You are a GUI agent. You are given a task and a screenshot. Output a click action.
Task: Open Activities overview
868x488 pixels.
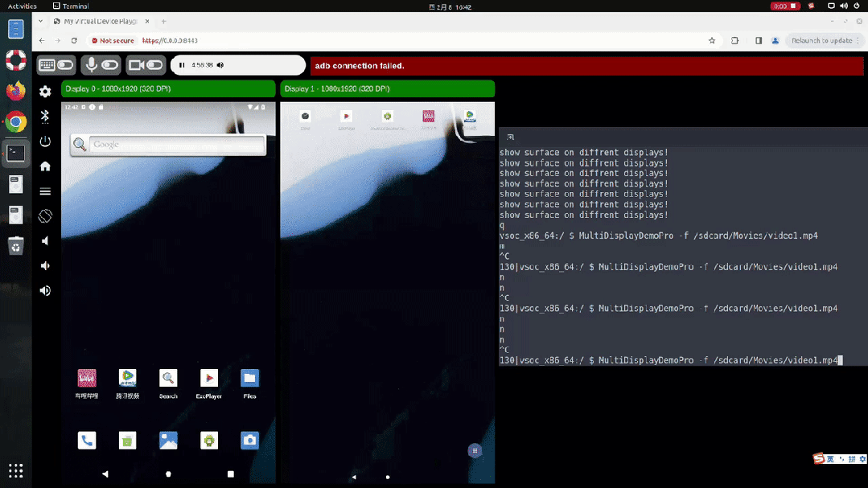pyautogui.click(x=23, y=6)
